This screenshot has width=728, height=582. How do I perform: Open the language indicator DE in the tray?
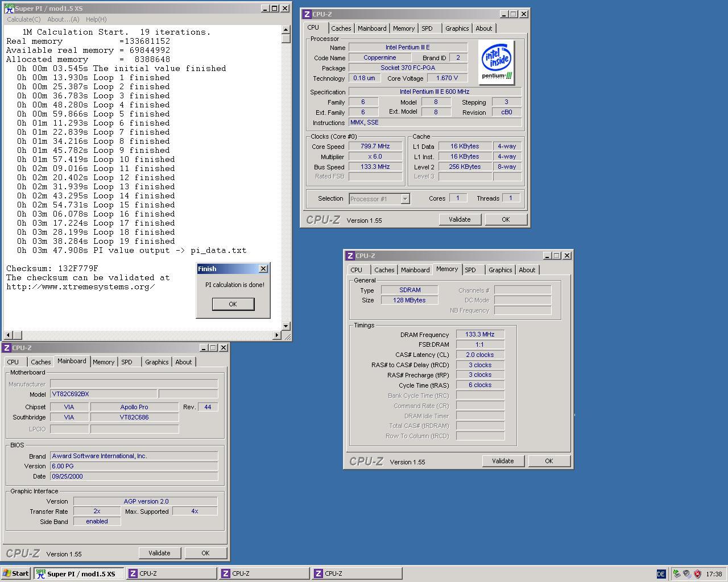[661, 574]
